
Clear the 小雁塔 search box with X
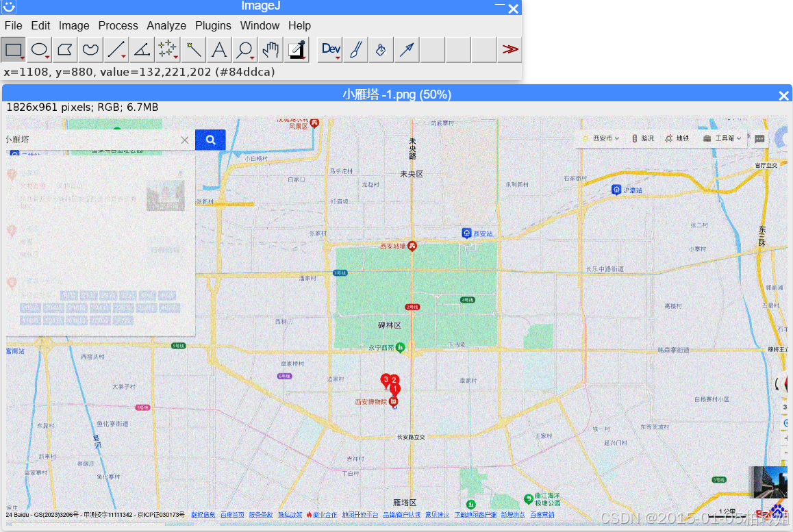click(x=185, y=140)
